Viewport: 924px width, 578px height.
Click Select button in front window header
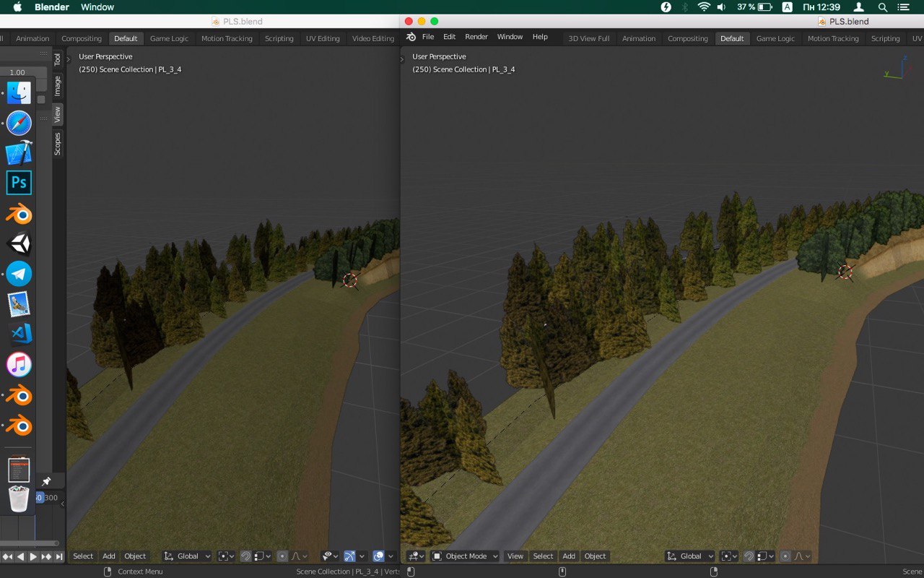coord(543,556)
